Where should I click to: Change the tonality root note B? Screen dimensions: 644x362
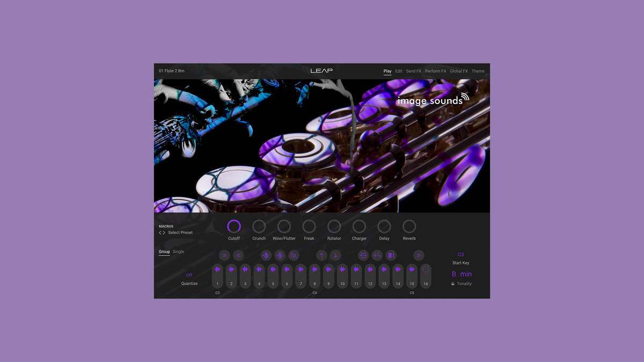point(454,274)
